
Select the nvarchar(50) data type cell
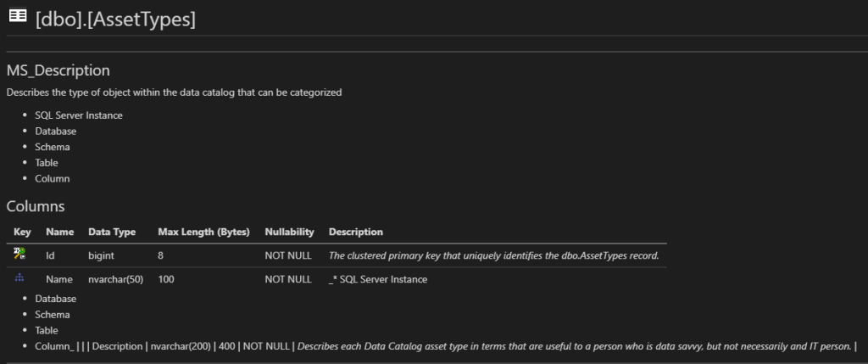[x=116, y=279]
